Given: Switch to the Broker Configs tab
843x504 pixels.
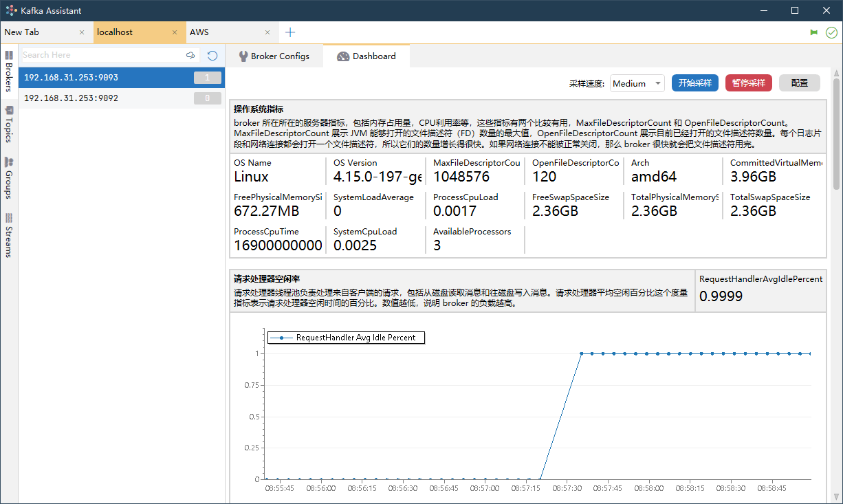Looking at the screenshot, I should tap(274, 56).
